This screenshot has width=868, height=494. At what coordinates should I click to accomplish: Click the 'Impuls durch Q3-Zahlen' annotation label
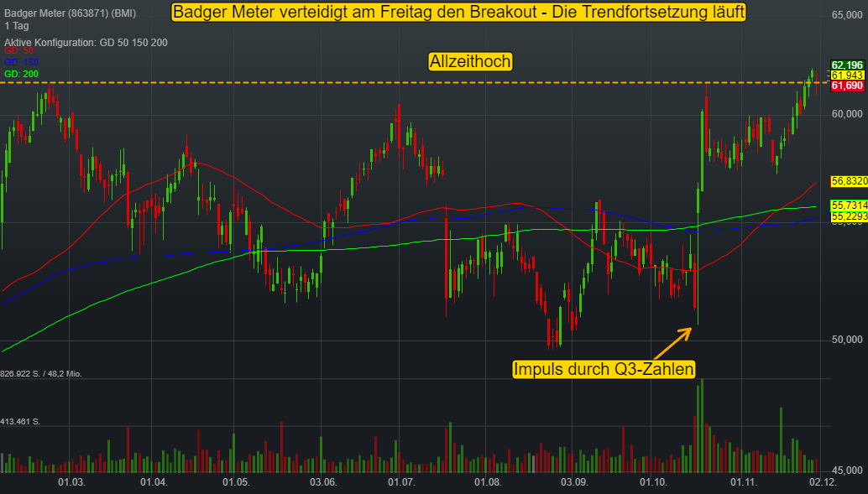pos(604,369)
